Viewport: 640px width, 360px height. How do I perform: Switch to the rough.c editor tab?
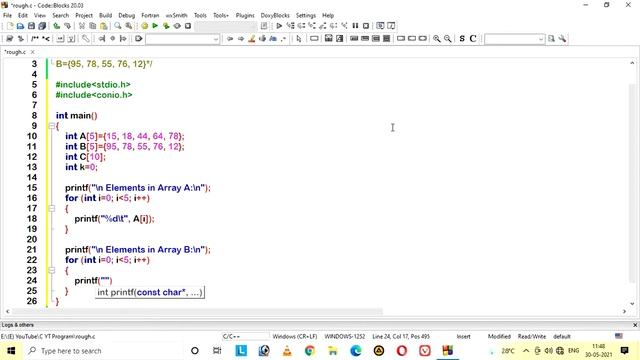coord(15,52)
